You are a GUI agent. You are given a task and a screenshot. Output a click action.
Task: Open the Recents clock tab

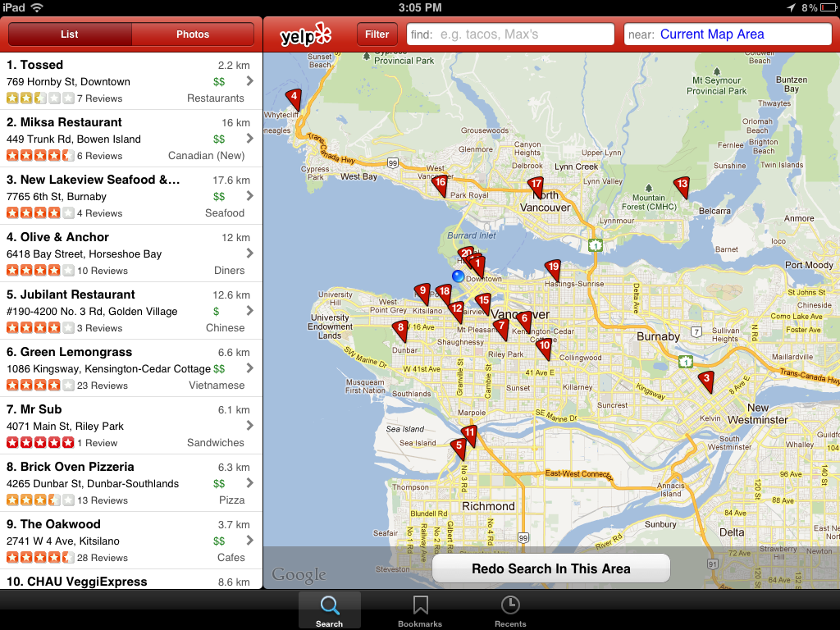coord(510,610)
